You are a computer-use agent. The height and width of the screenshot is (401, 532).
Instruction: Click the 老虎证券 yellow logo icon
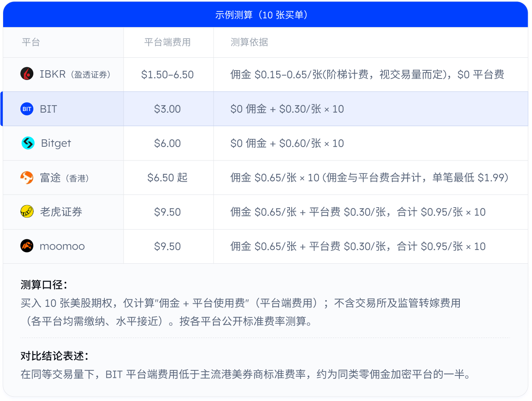(x=27, y=212)
